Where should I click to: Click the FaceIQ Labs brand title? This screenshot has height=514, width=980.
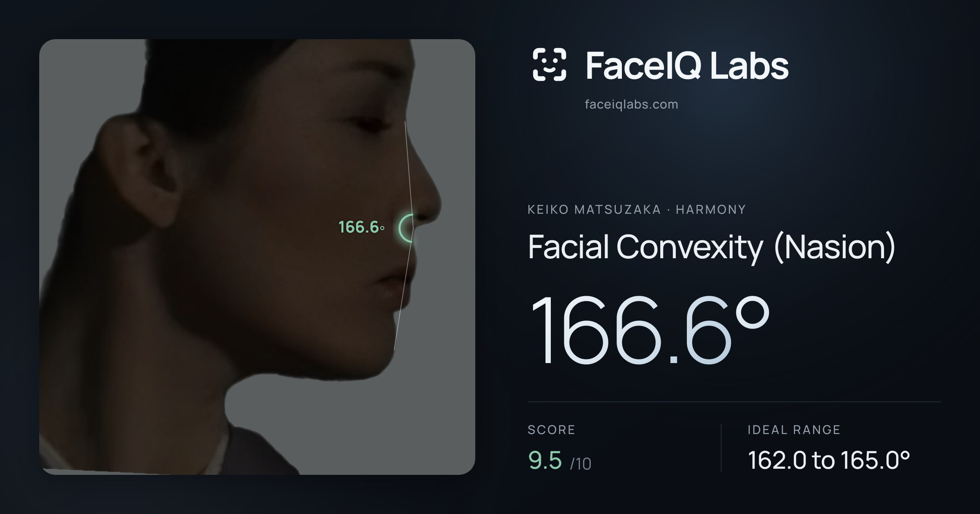coord(687,65)
